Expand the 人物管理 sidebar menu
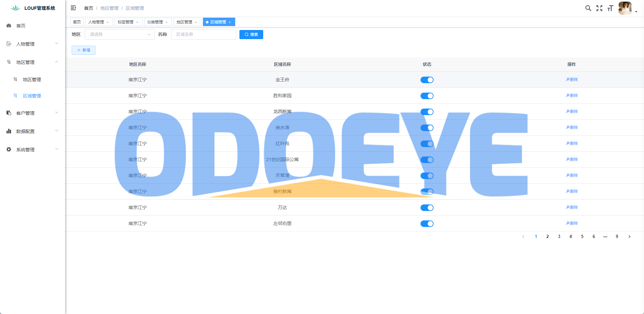 (33, 44)
